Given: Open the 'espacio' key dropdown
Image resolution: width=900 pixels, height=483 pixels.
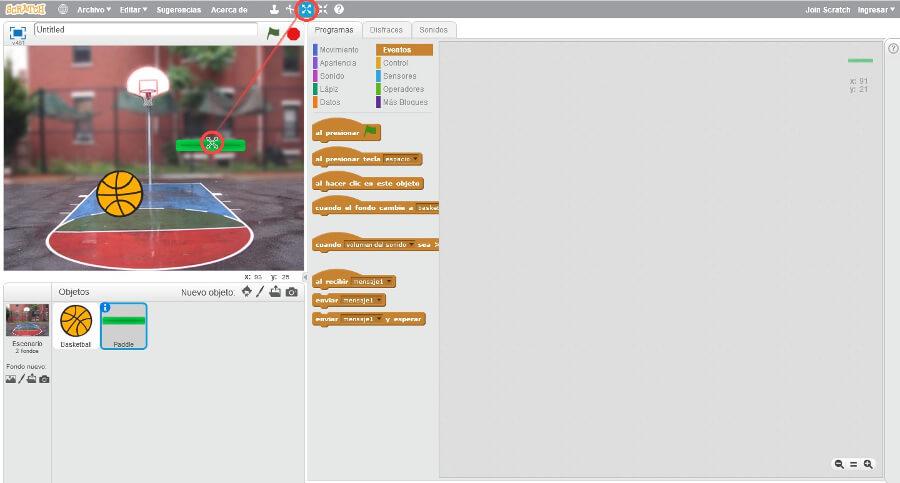Looking at the screenshot, I should coord(402,159).
